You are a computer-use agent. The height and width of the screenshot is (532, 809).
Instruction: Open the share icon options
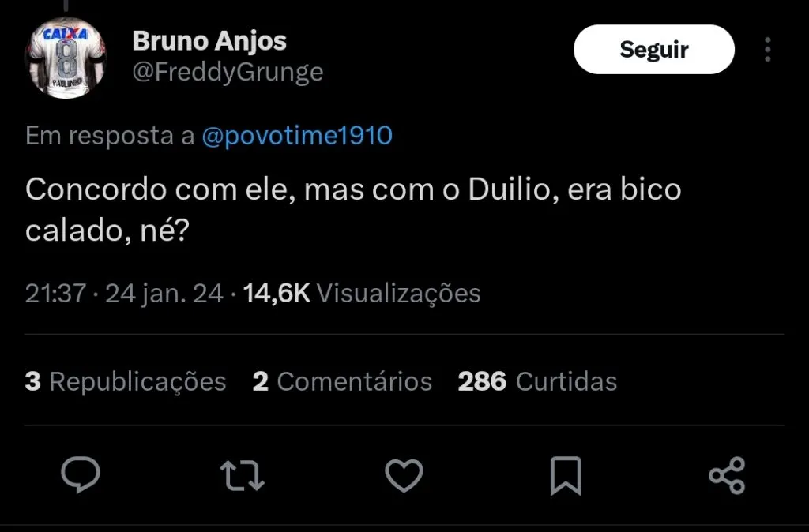pos(727,475)
